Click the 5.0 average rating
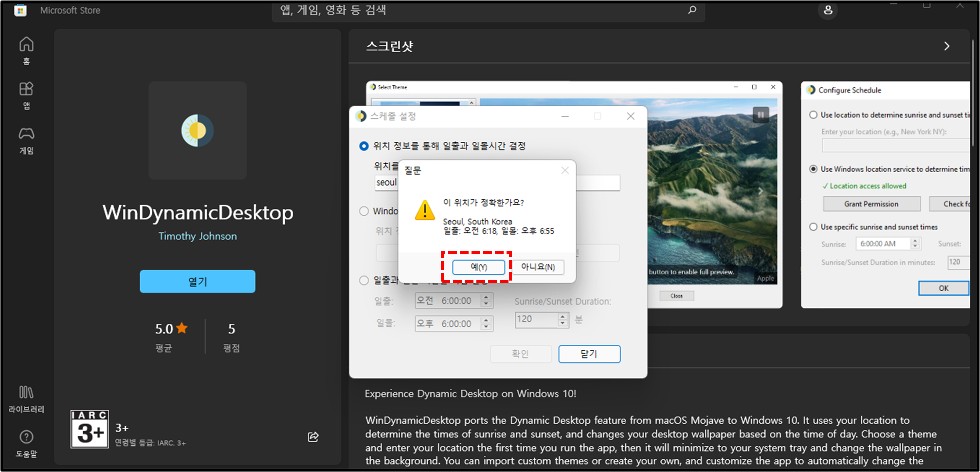 [x=171, y=329]
